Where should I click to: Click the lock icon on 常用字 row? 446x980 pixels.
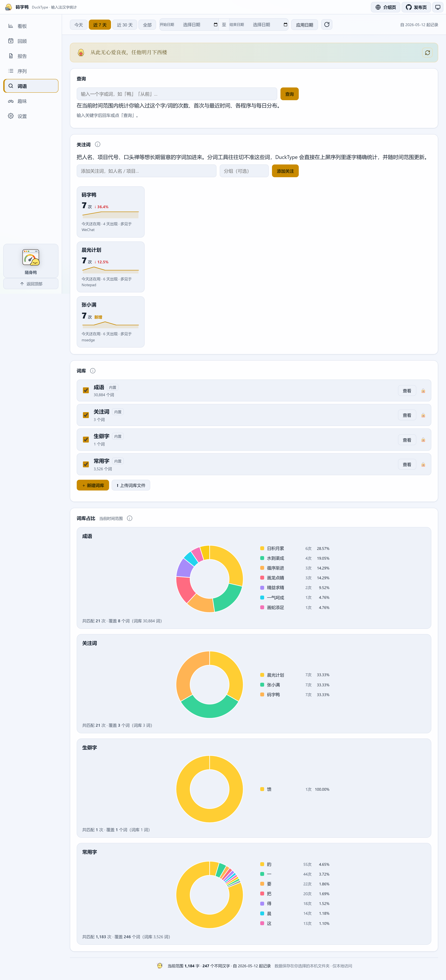point(423,465)
